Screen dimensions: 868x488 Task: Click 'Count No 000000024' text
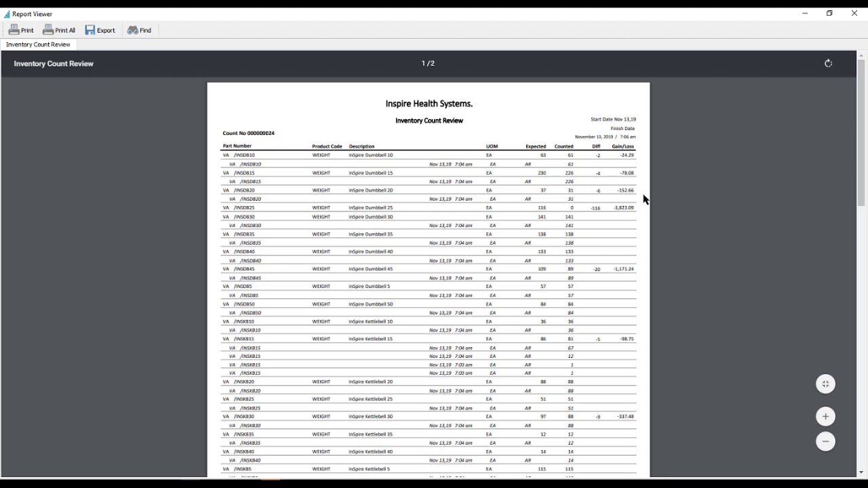249,134
